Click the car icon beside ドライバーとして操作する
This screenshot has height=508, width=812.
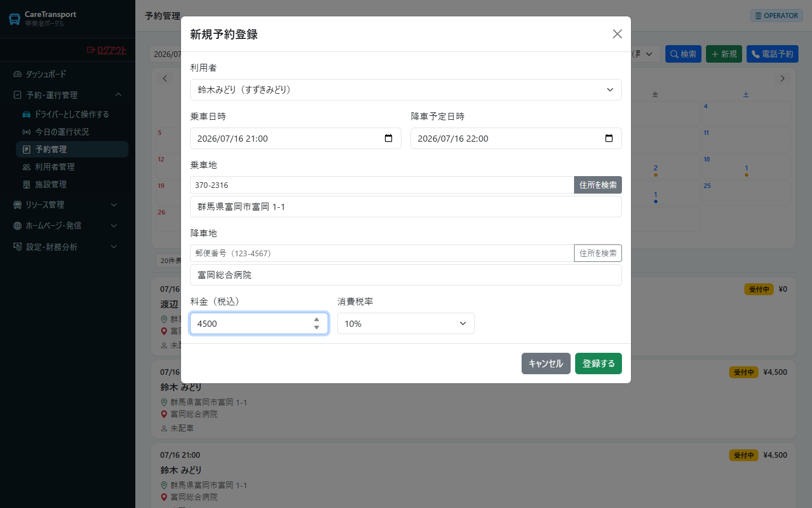pyautogui.click(x=27, y=114)
